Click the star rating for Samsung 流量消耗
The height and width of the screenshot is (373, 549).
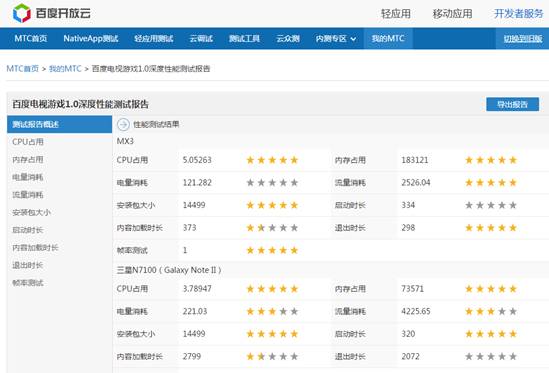pos(491,311)
